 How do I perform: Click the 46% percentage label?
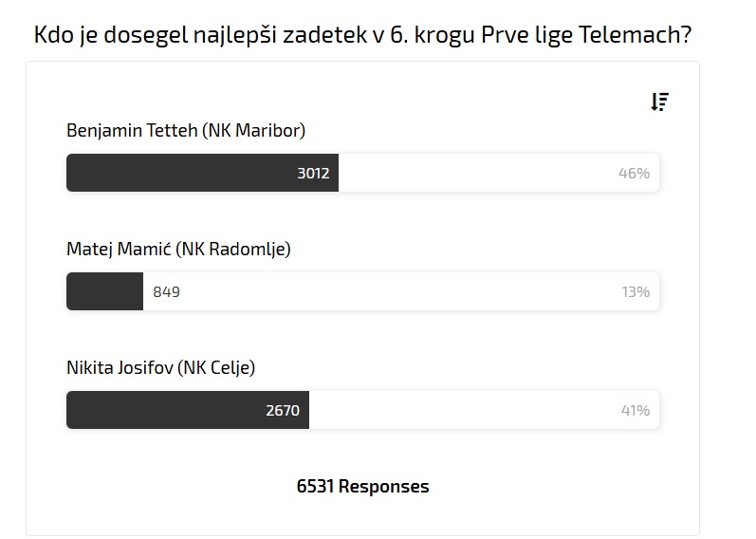point(634,174)
